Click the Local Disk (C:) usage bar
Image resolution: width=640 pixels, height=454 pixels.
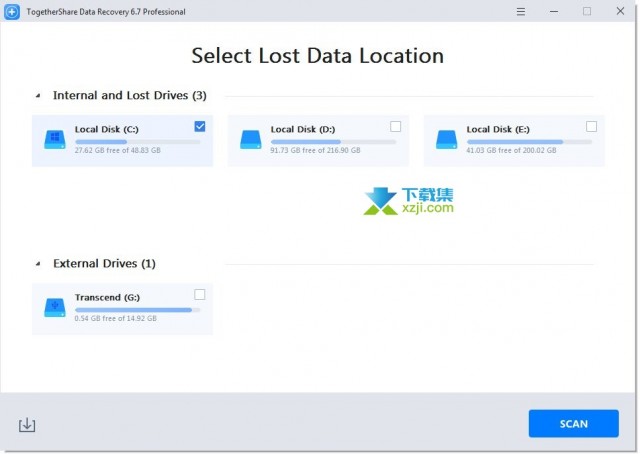click(138, 142)
